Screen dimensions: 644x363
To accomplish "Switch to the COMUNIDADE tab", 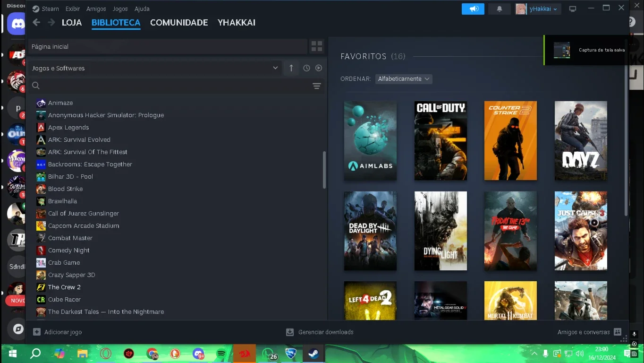I will pyautogui.click(x=179, y=22).
